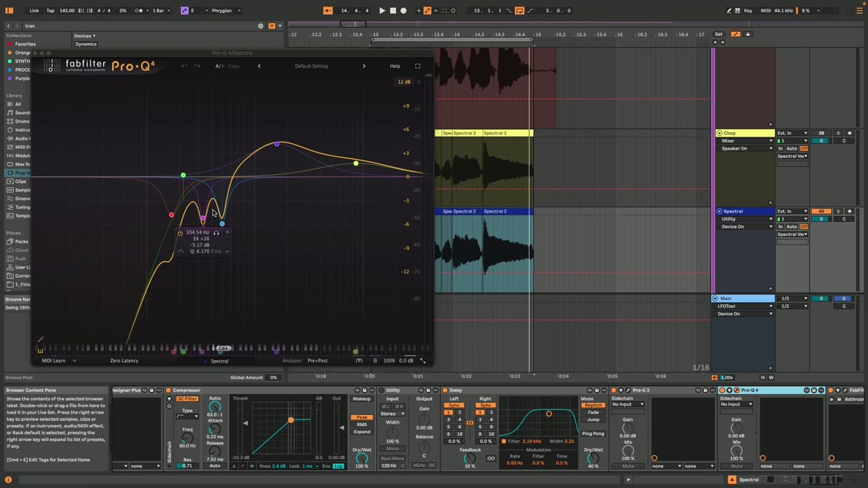Go to previous Pro-Q 4 preset
This screenshot has height=488, width=868.
click(x=259, y=66)
